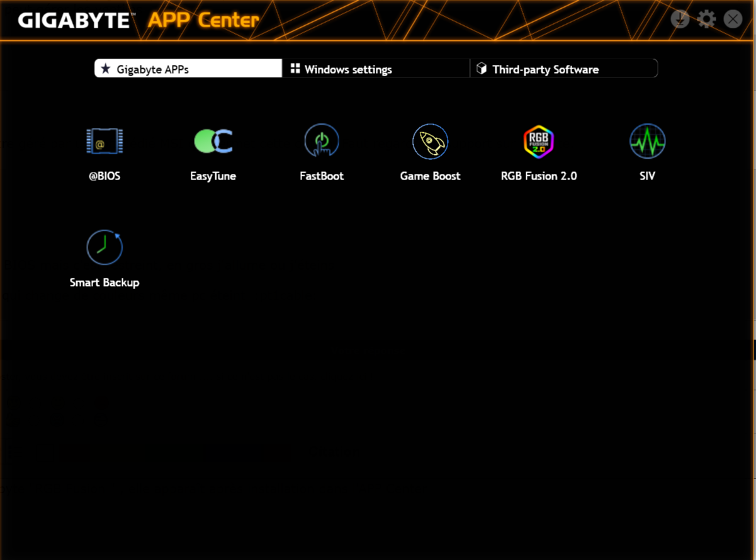Switch to Third-party Software tab
The image size is (756, 560).
564,69
